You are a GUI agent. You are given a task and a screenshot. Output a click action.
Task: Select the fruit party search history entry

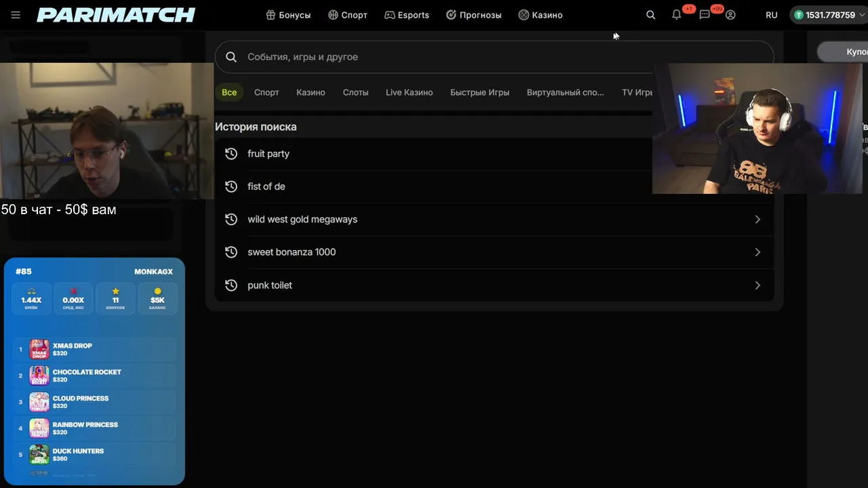494,154
